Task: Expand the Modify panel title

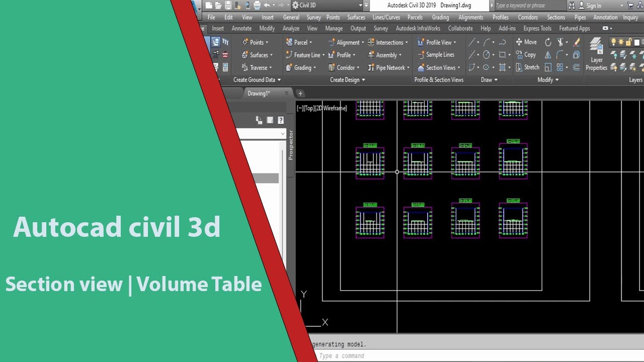Action: tap(548, 79)
